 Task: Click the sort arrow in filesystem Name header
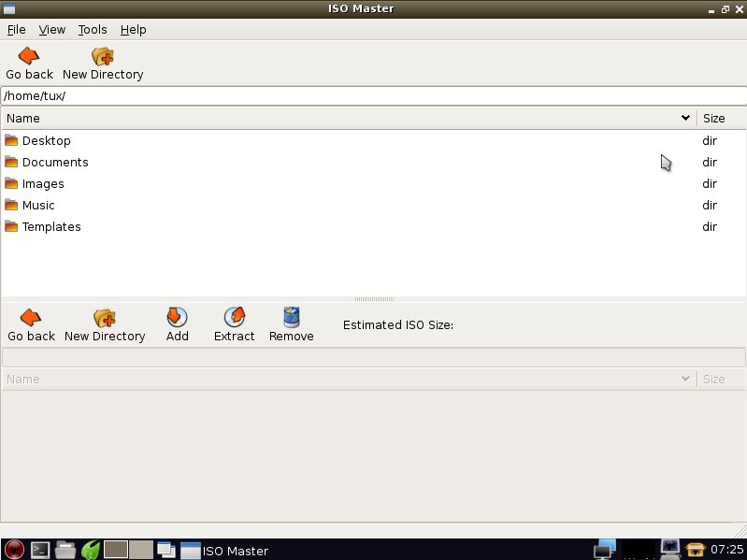(x=685, y=118)
